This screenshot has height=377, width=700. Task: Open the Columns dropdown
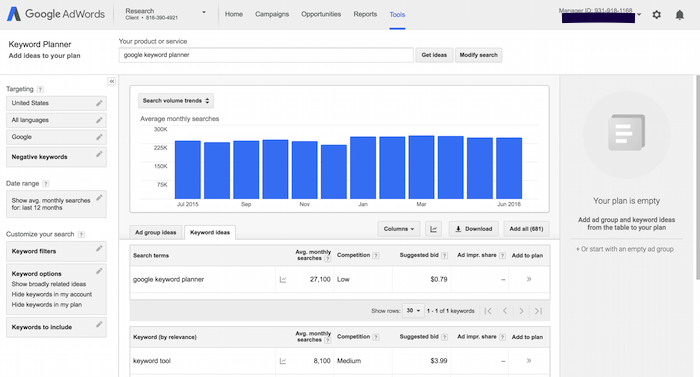click(x=399, y=229)
